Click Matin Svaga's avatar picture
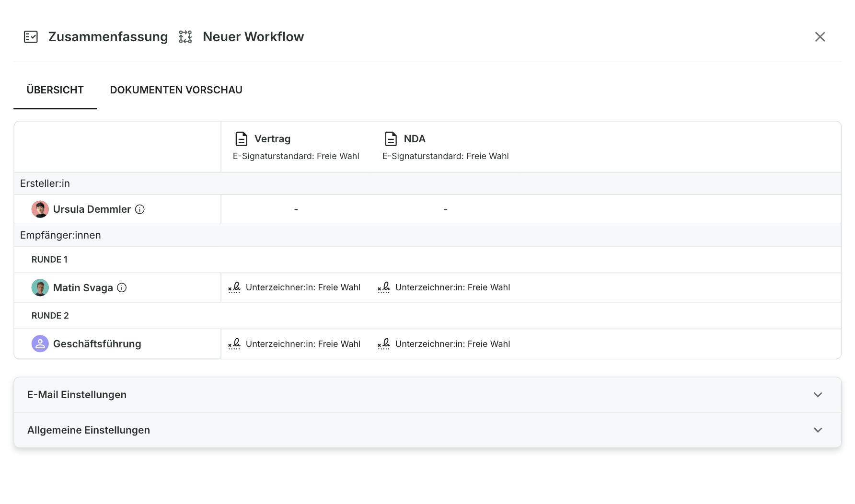This screenshot has height=504, width=855. coord(40,288)
